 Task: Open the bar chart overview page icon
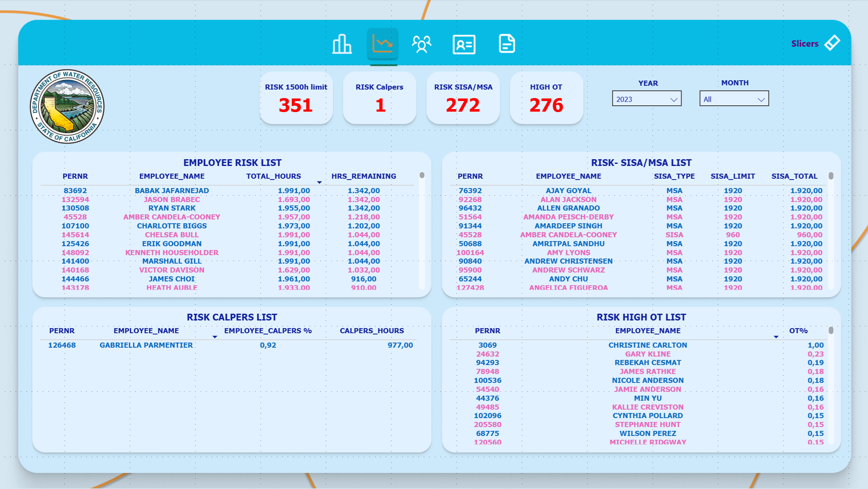click(342, 44)
